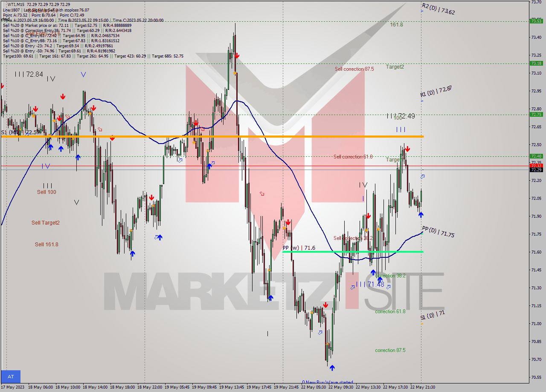This screenshot has height=392, width=546.
Task: Click the green 'correction 87.5' label
Action: coord(390,350)
